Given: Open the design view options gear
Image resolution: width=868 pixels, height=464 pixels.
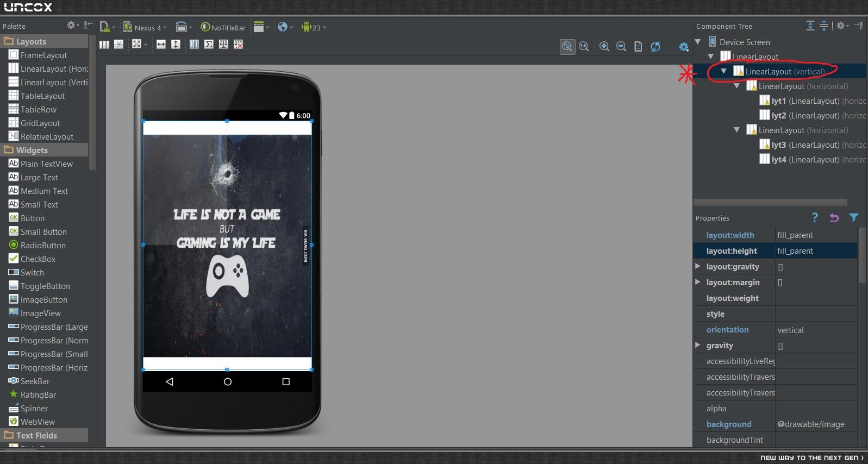Looking at the screenshot, I should click(684, 47).
